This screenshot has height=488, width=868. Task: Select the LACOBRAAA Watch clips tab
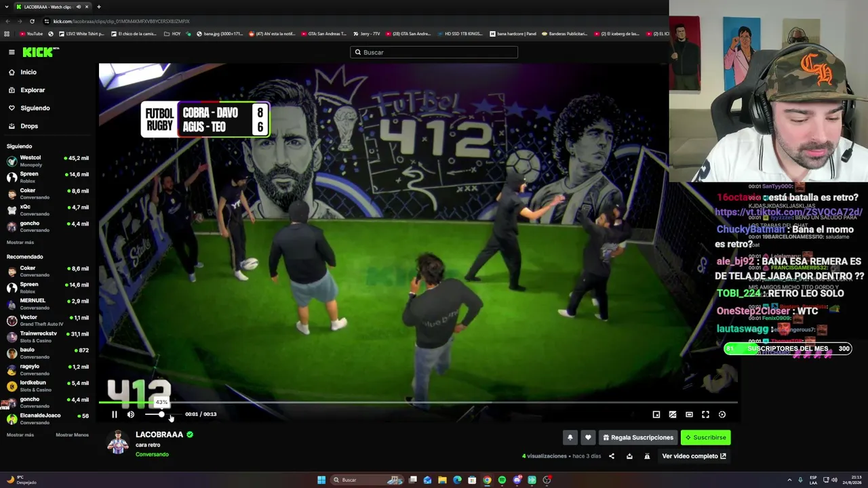tap(53, 7)
